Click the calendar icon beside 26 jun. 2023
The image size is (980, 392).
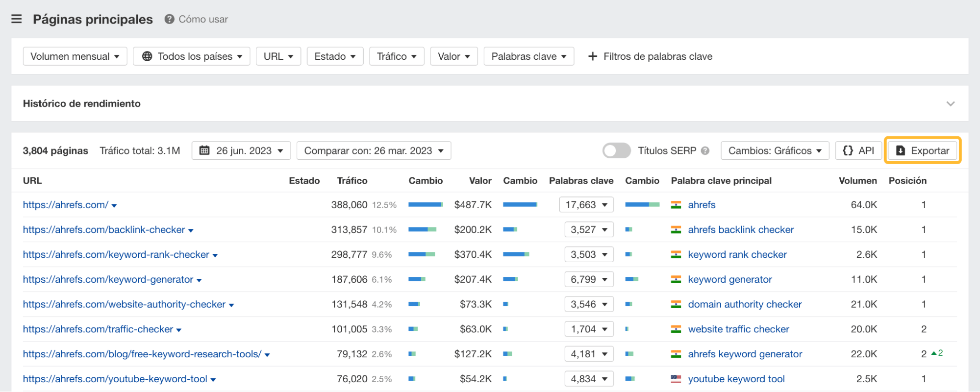[x=204, y=150]
